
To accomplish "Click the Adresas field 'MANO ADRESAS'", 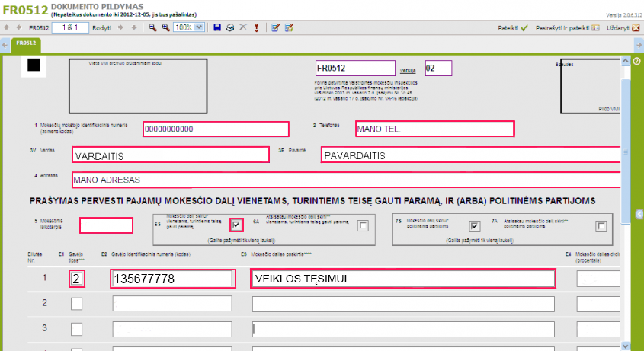I will click(x=346, y=180).
